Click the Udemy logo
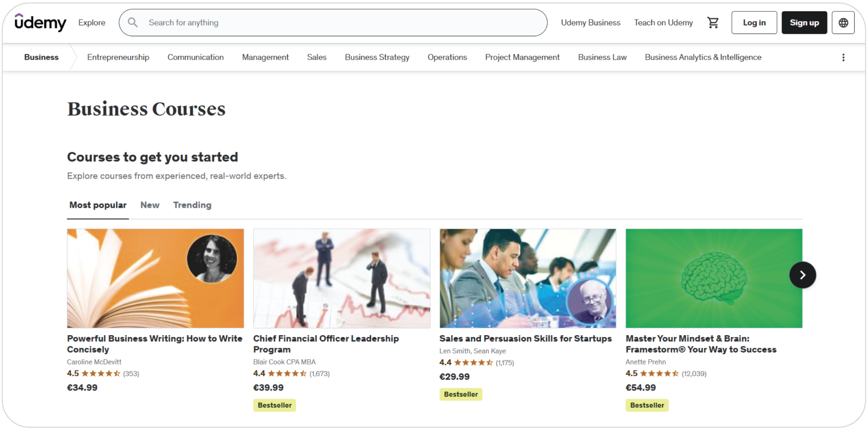This screenshot has height=430, width=868. 40,22
